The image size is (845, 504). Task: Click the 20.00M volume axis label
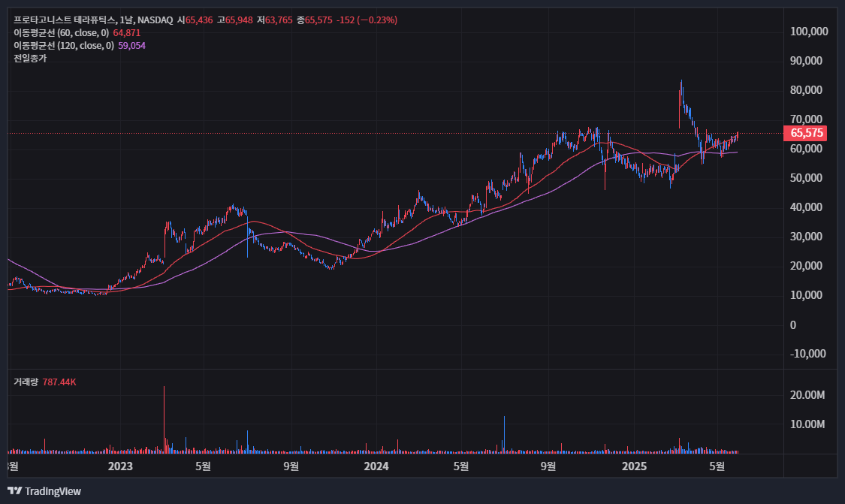tap(807, 395)
